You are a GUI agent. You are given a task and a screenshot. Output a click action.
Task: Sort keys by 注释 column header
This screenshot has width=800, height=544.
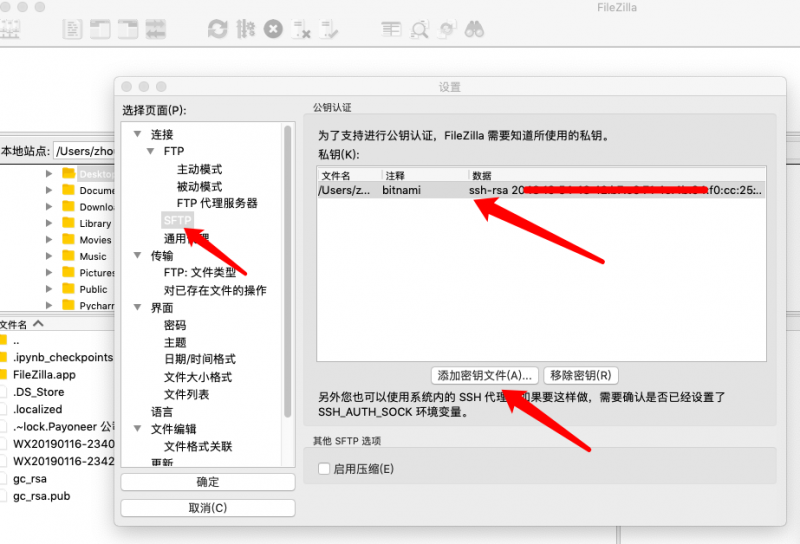click(425, 176)
